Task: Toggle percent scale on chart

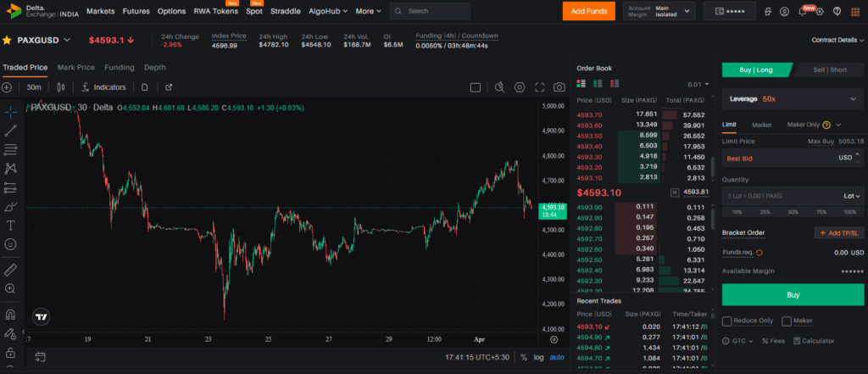Action: click(523, 357)
